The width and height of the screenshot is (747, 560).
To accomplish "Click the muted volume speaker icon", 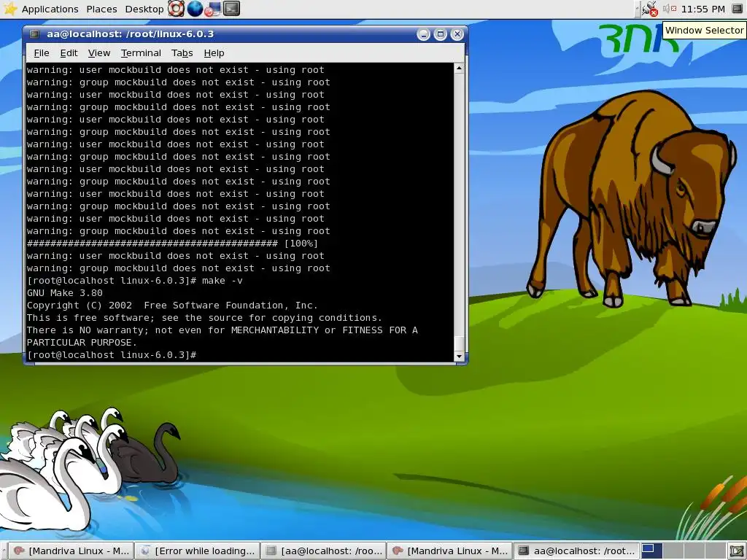I will pyautogui.click(x=670, y=9).
